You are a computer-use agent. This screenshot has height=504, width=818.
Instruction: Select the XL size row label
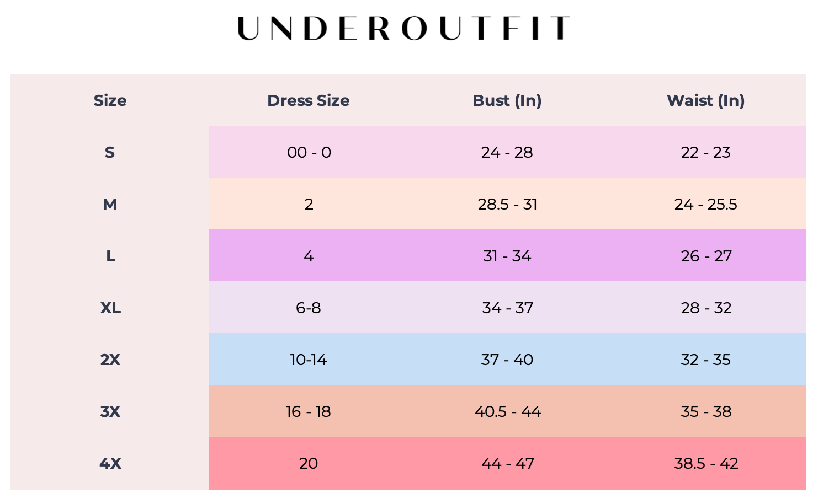pyautogui.click(x=110, y=308)
